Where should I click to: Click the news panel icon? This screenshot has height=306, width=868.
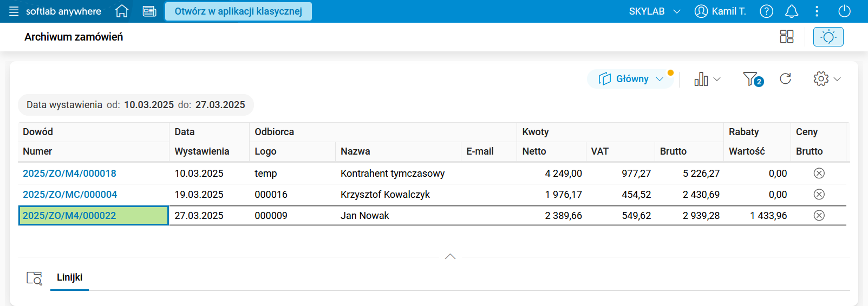[x=149, y=11]
